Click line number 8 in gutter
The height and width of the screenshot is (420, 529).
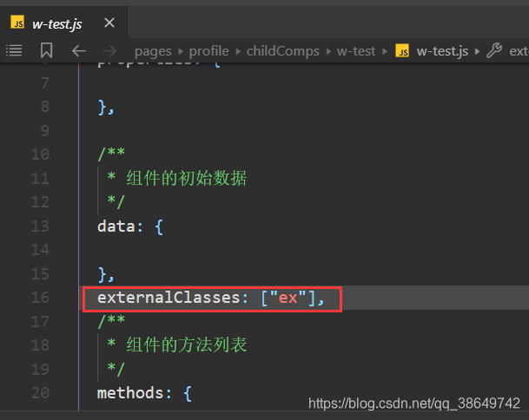[x=45, y=107]
